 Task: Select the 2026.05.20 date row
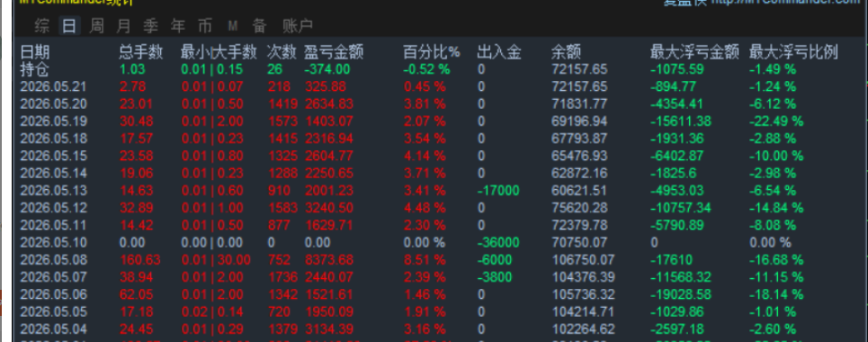[x=54, y=103]
